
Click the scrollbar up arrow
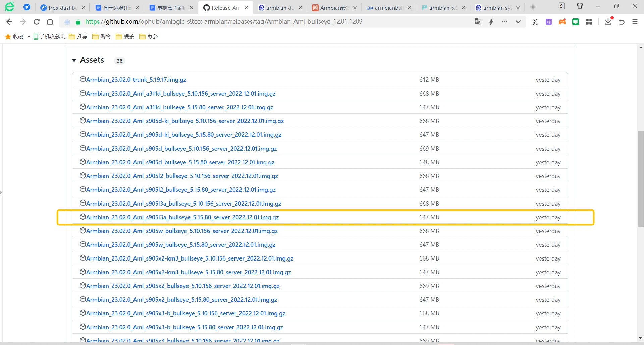tap(641, 48)
